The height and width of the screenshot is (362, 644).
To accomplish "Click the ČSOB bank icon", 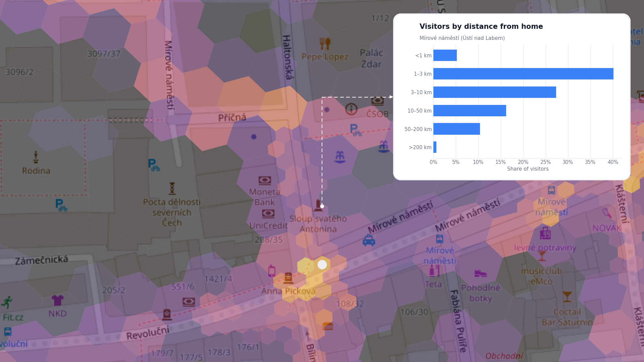I will point(377,101).
